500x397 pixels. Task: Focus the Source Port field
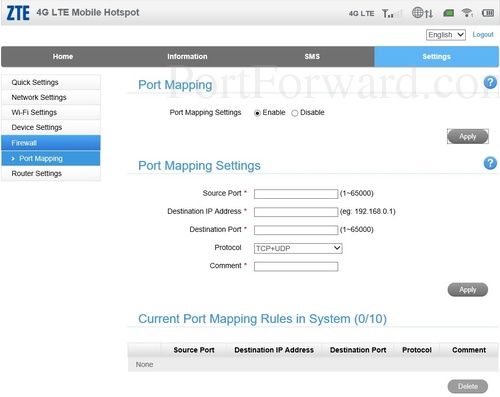[x=296, y=194]
